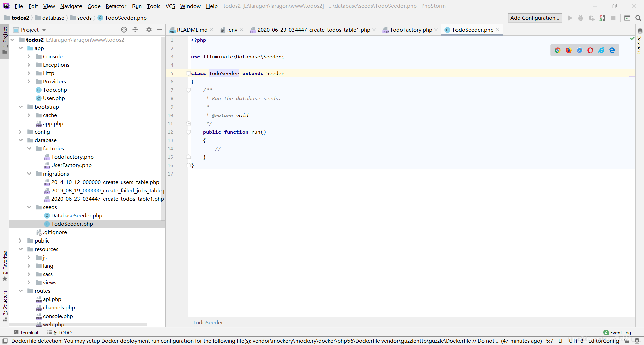Switch to TodoFactory.php editor tab

point(411,30)
